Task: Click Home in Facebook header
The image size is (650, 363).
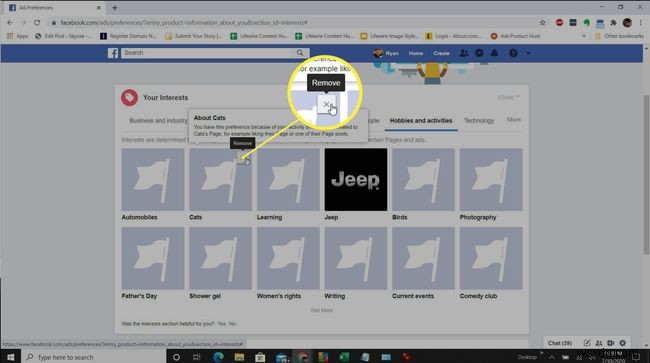Action: 416,53
